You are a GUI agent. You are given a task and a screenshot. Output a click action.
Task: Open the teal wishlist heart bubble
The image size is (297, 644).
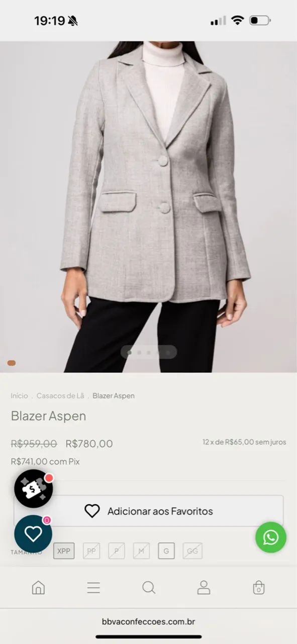[33, 534]
